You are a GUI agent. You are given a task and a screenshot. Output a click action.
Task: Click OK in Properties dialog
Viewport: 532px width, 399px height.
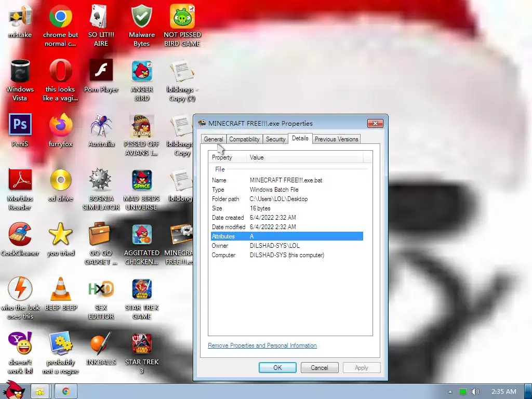[277, 368]
